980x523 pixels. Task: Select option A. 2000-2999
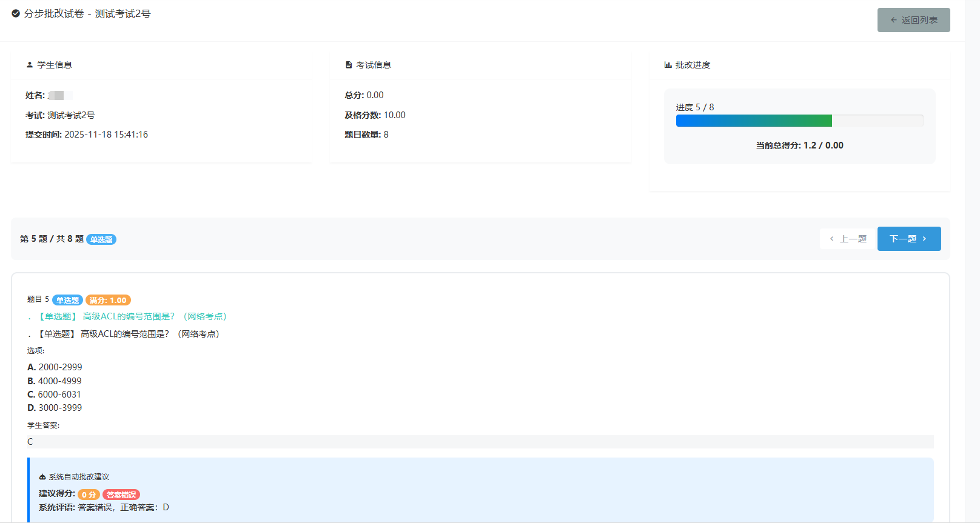click(x=55, y=367)
